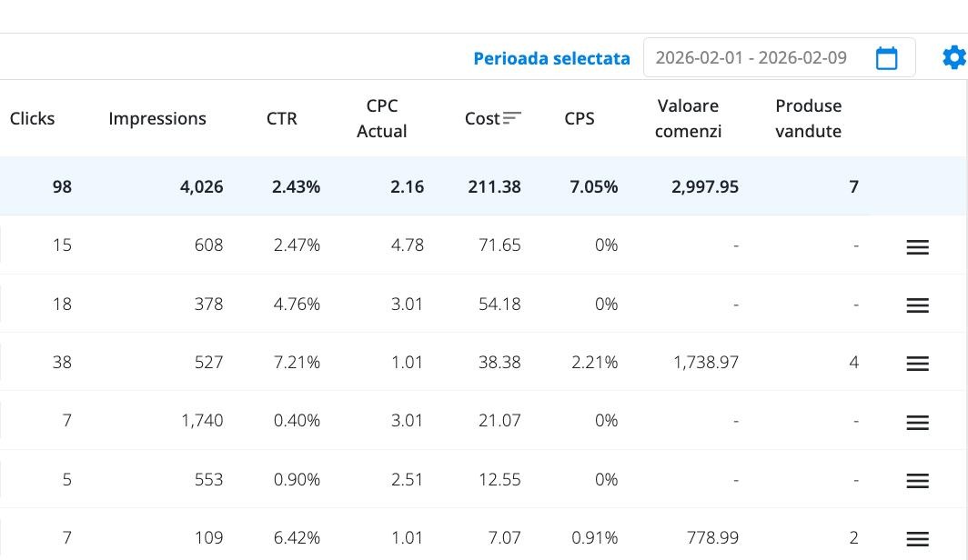Sort by Valoare comenzi column

pyautogui.click(x=688, y=118)
